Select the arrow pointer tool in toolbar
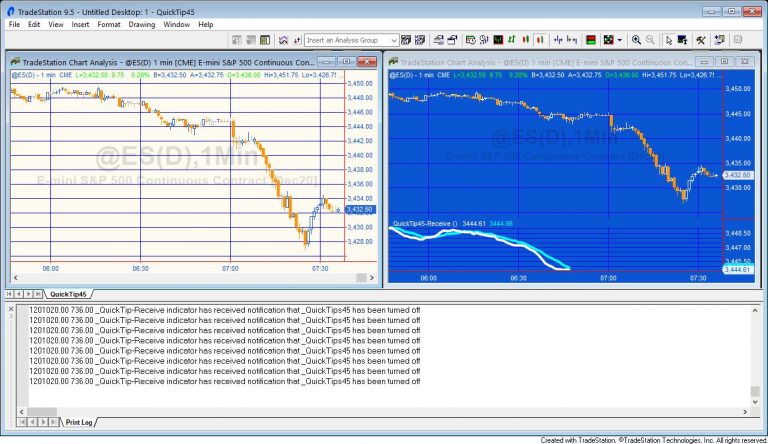The width and height of the screenshot is (768, 444). click(667, 40)
